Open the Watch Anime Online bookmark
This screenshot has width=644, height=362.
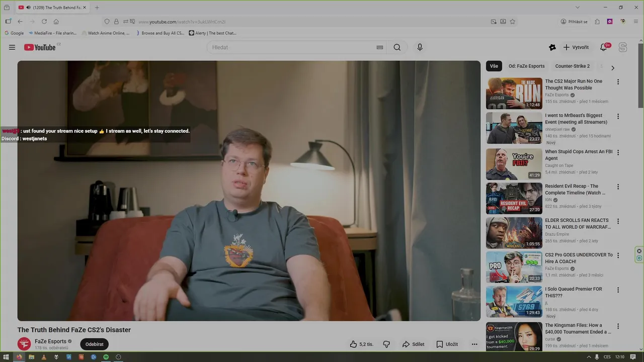(105, 33)
